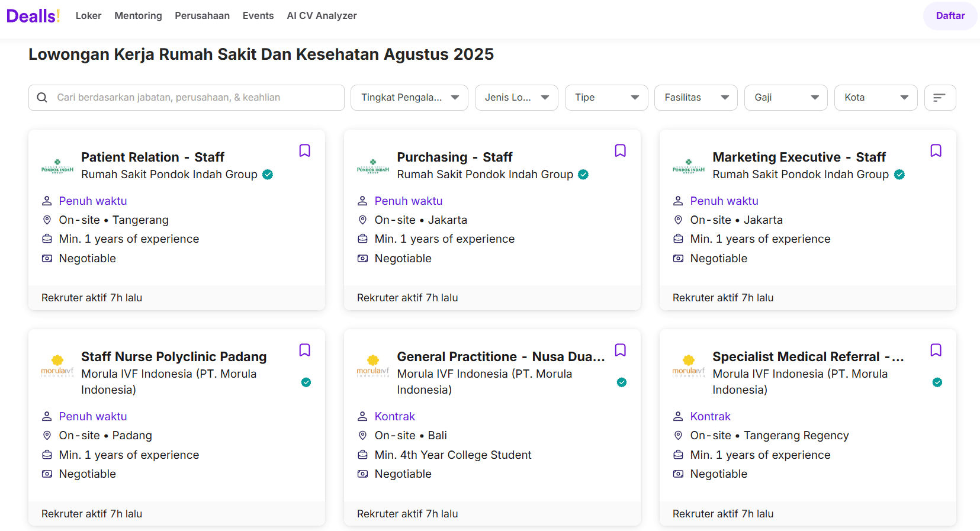This screenshot has width=980, height=531.
Task: Click On-site Tangerang Regency location text
Action: [770, 436]
